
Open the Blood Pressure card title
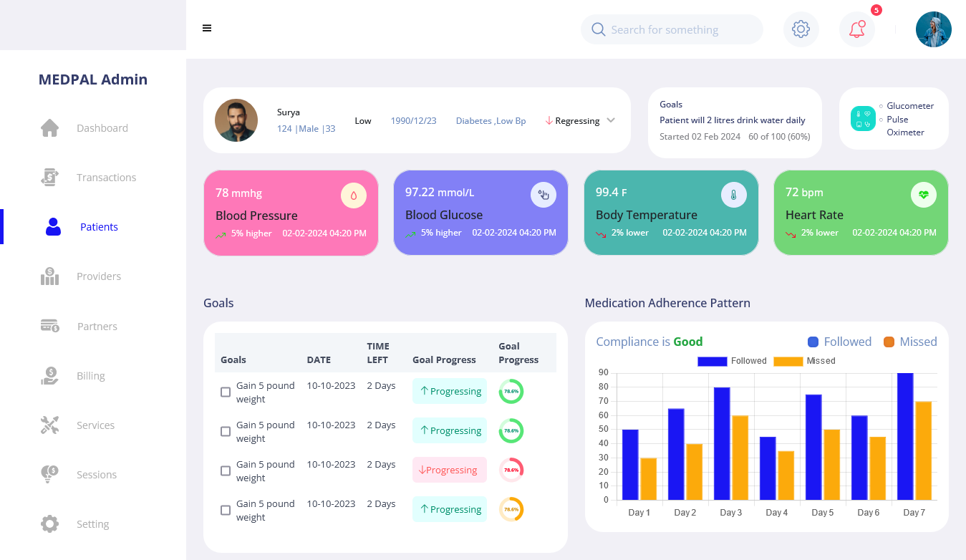click(256, 216)
